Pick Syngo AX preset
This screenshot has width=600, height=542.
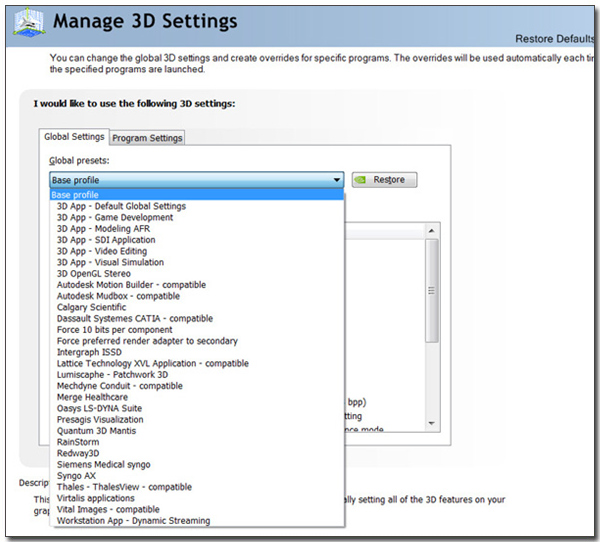click(197, 475)
